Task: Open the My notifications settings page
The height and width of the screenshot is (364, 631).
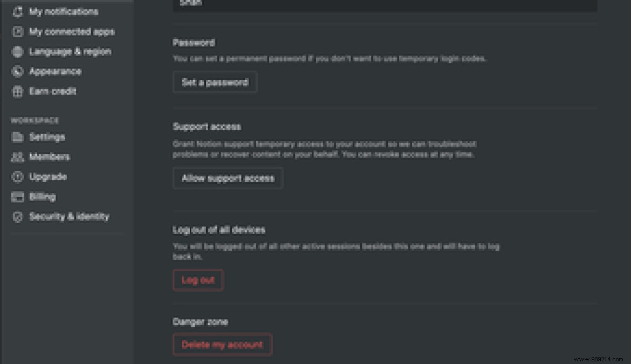Action: pyautogui.click(x=63, y=11)
